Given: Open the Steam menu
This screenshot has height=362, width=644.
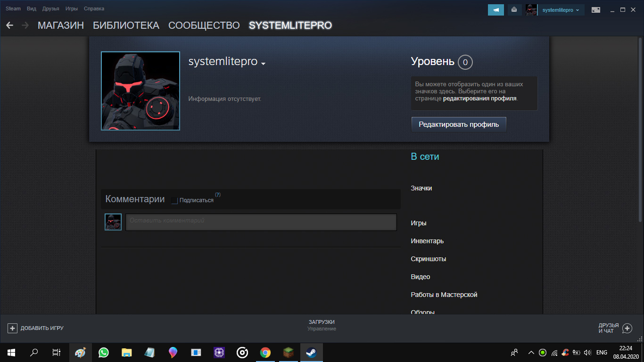Looking at the screenshot, I should pyautogui.click(x=13, y=9).
